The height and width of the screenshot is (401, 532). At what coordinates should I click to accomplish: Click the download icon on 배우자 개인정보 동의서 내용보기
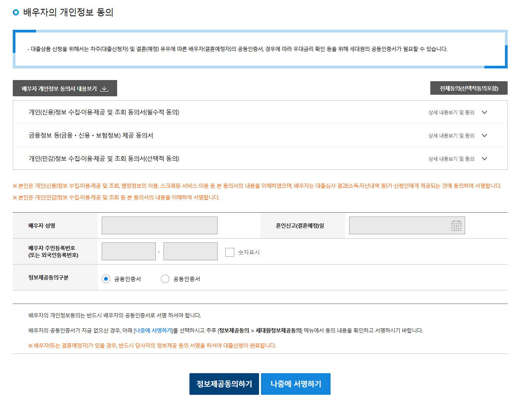tap(104, 89)
